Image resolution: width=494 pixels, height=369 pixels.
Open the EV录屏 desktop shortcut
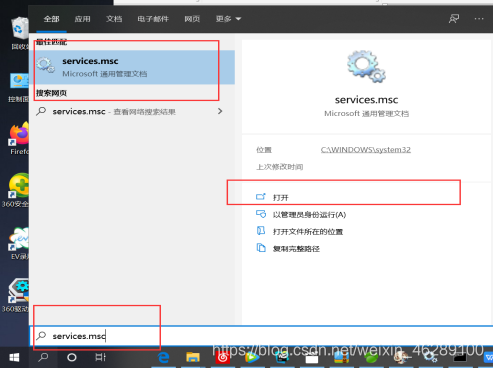[x=19, y=244]
